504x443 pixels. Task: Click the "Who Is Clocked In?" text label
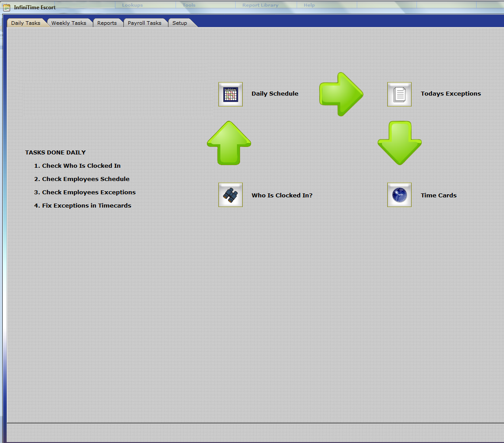pos(282,196)
